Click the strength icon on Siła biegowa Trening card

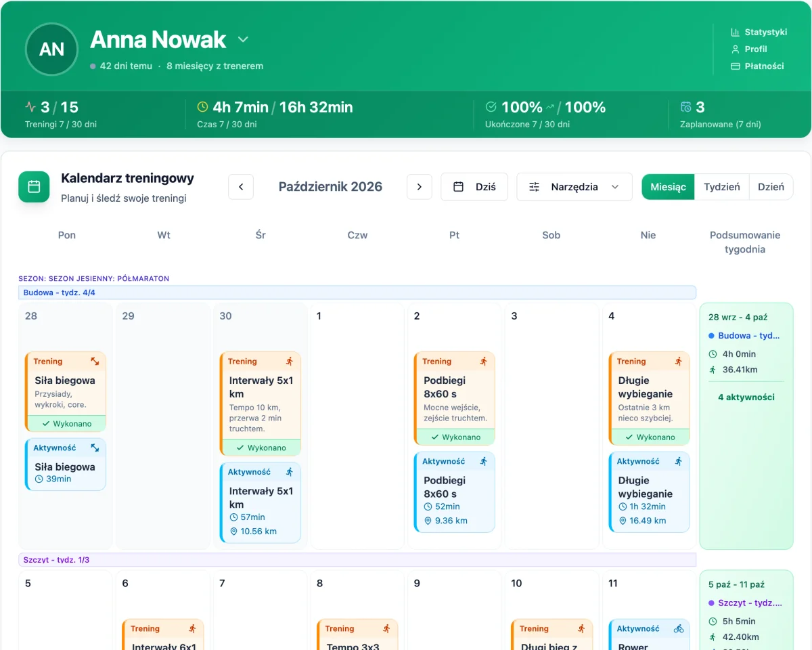click(95, 362)
